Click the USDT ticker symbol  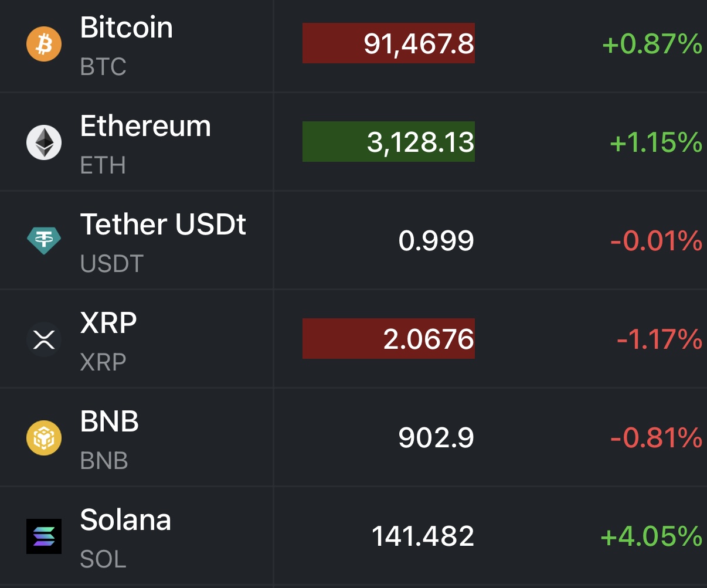click(x=112, y=264)
